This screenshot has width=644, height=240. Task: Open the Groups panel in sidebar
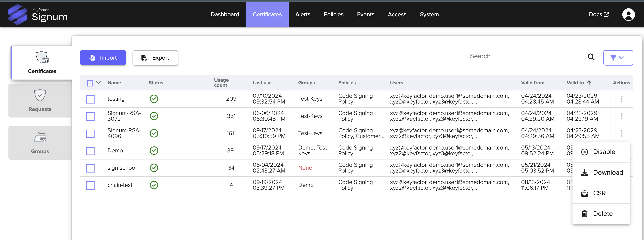click(x=40, y=142)
